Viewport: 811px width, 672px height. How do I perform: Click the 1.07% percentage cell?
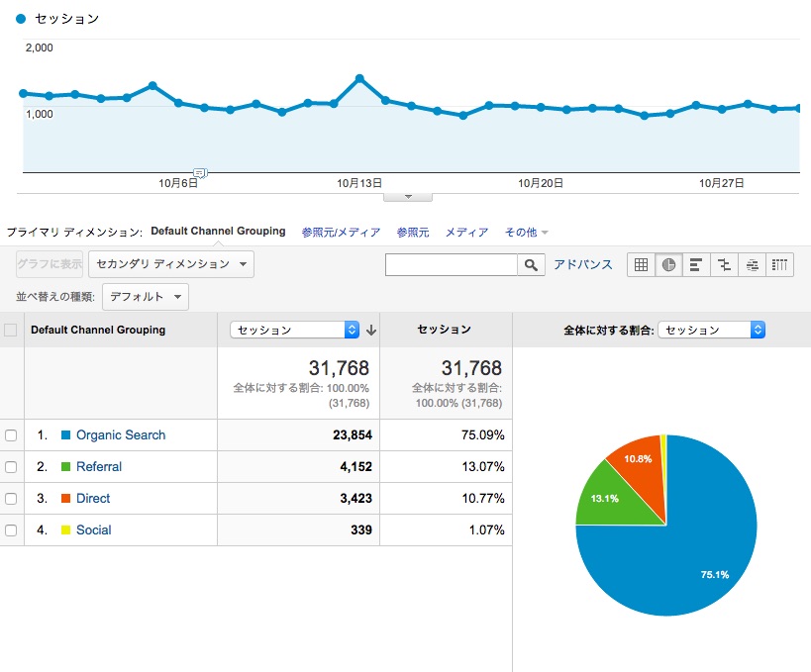point(486,529)
